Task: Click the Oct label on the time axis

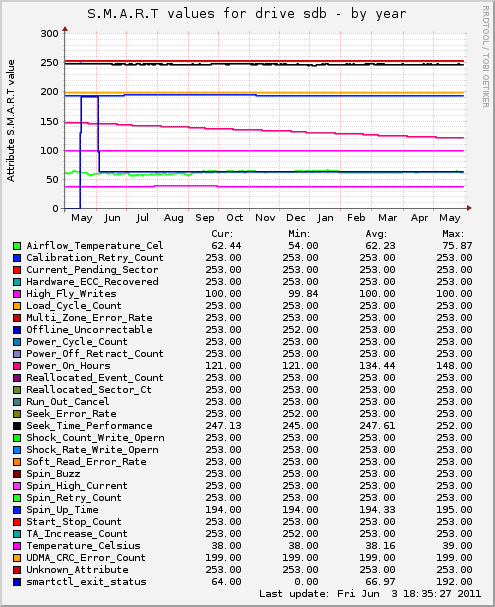Action: click(x=235, y=218)
